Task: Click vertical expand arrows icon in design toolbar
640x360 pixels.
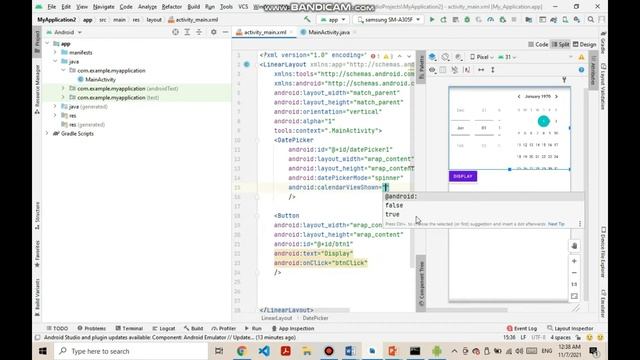Action: pos(493,70)
